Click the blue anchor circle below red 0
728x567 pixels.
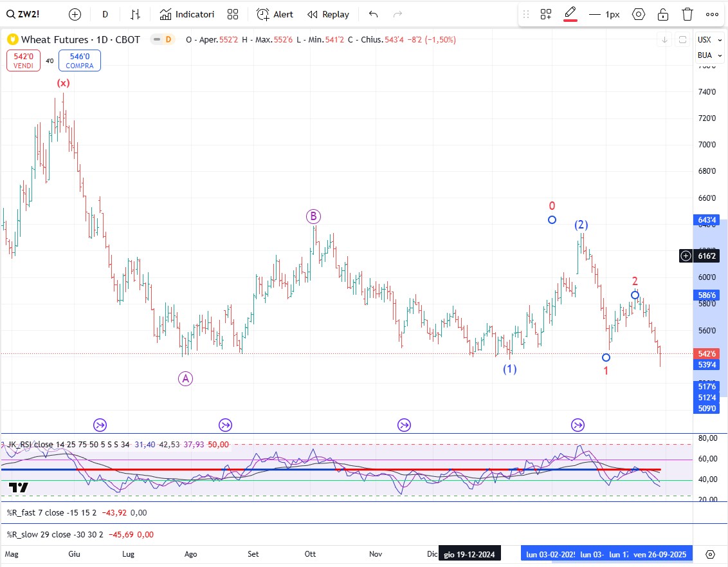[552, 220]
